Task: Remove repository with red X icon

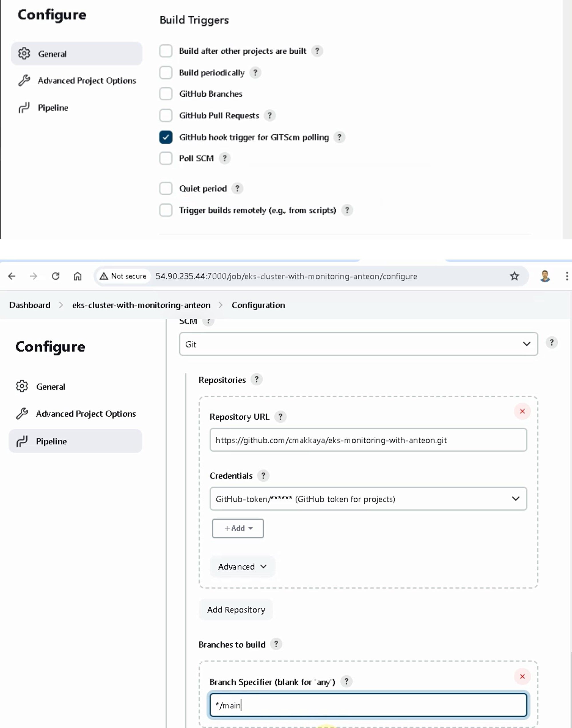Action: pos(522,411)
